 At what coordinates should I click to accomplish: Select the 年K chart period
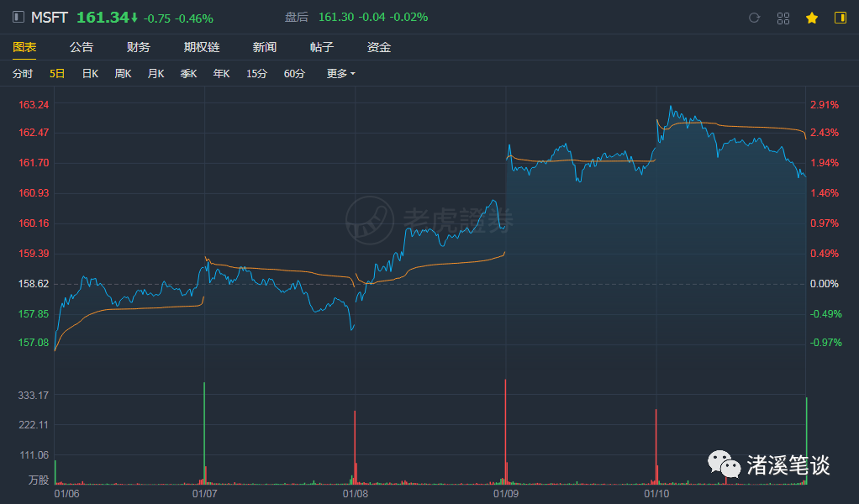(x=222, y=73)
